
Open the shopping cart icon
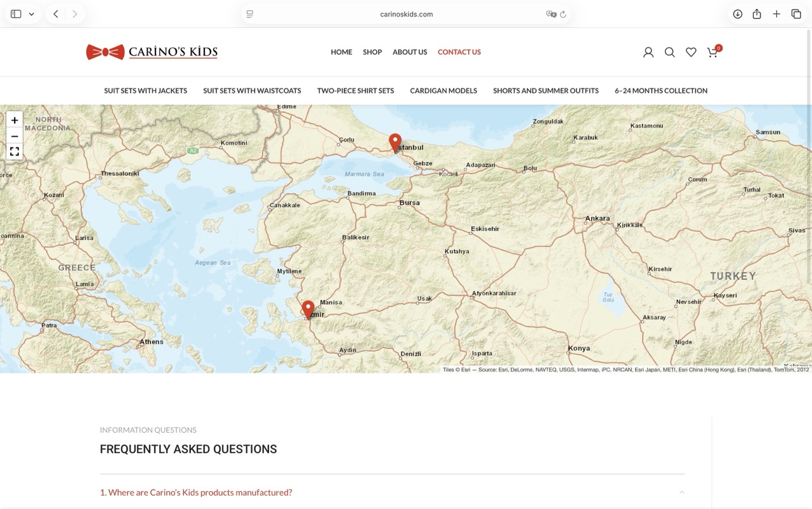(712, 53)
